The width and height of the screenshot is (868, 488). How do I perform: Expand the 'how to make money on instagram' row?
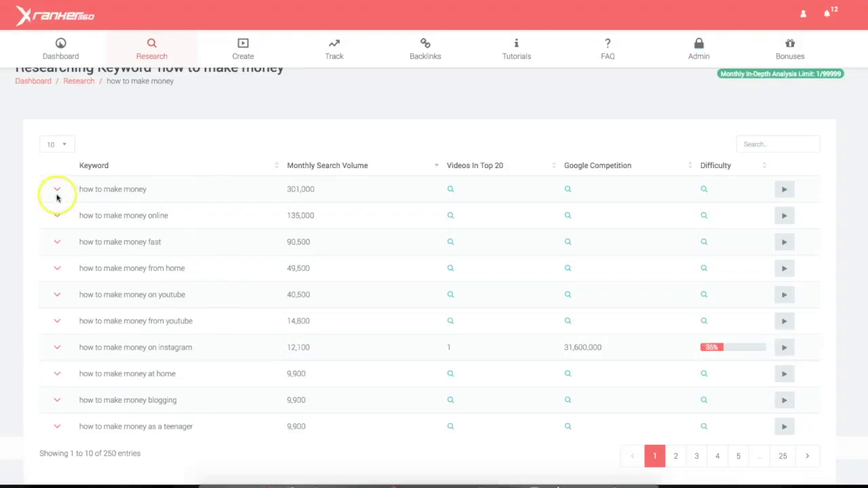pyautogui.click(x=57, y=347)
